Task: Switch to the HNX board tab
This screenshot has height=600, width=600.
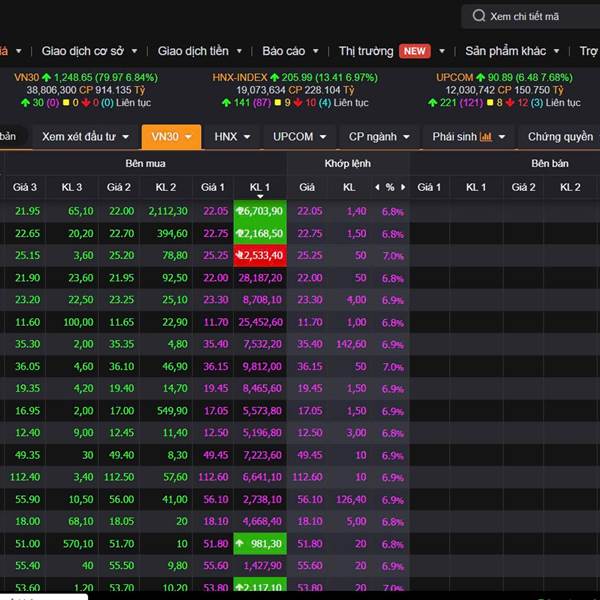Action: [232, 137]
